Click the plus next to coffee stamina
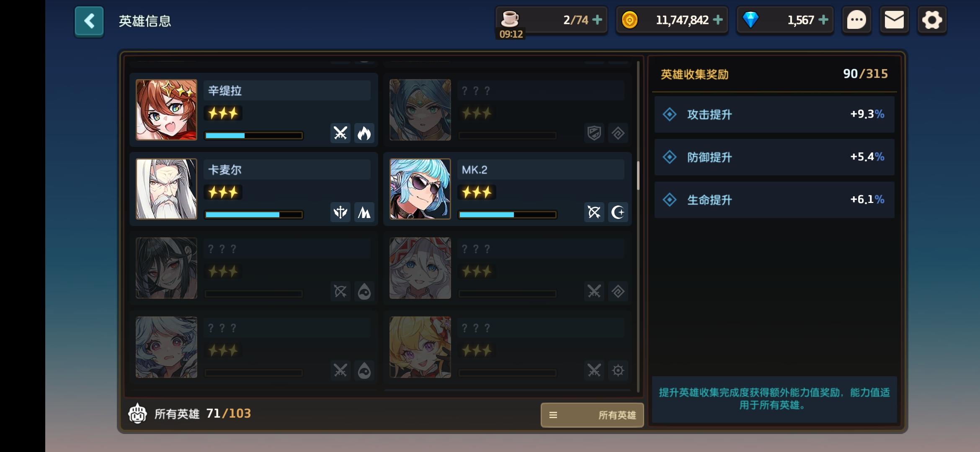 (x=597, y=20)
